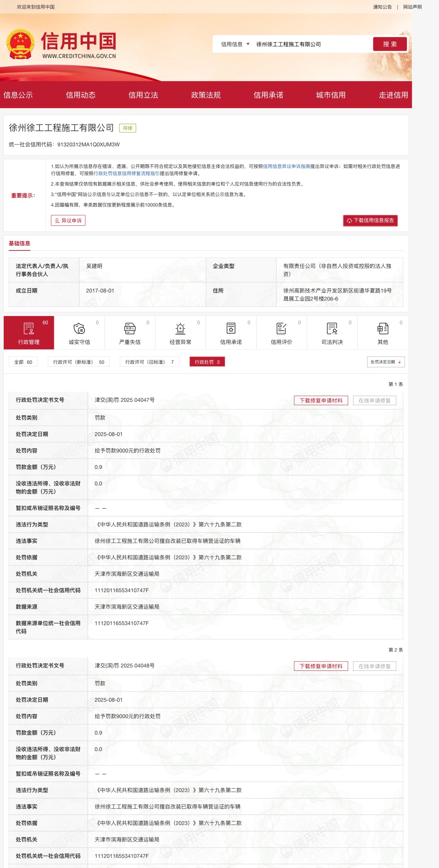
Task: Go to 信用动态 in the navigation bar
Action: 81,95
